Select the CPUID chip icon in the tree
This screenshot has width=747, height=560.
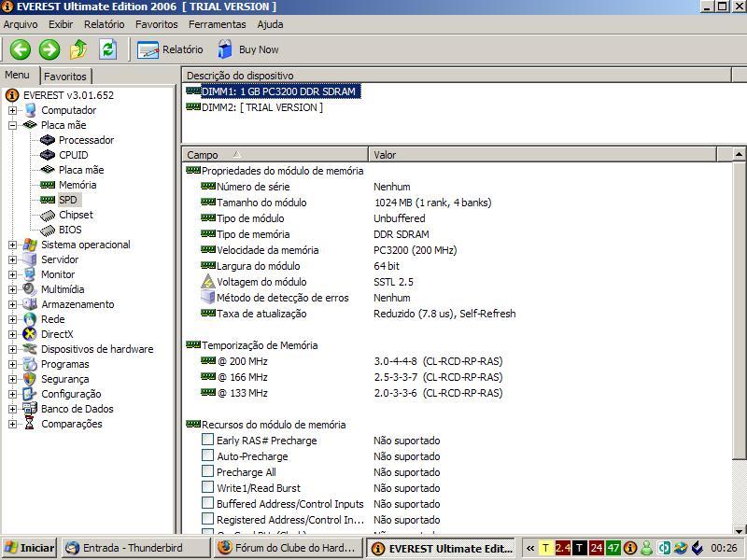pyautogui.click(x=48, y=155)
